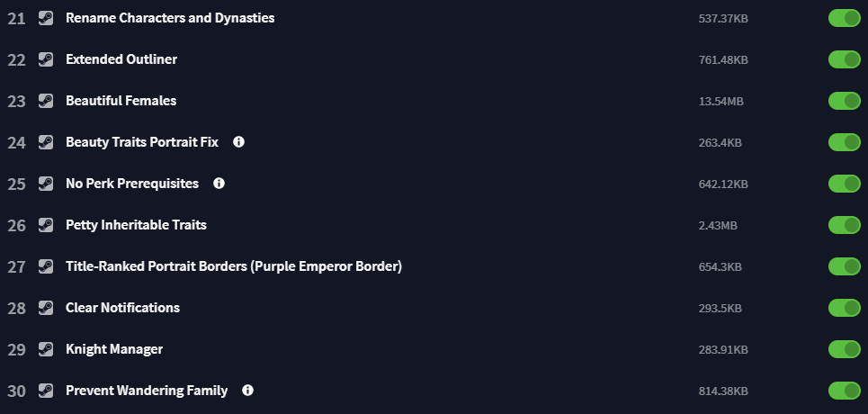Screen dimensions: 868x414
Task: Disable the Rename Characters and Dynasties mod
Action: click(x=845, y=18)
